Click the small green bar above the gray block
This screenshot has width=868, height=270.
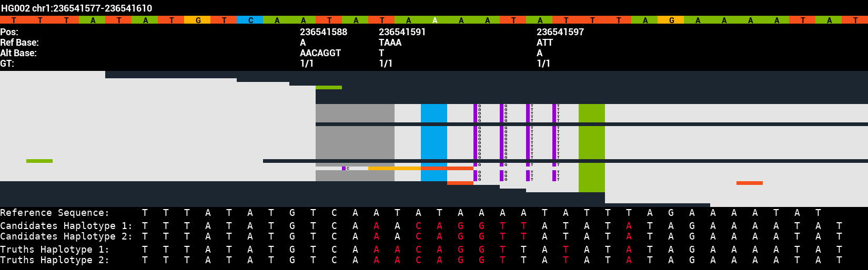tap(329, 87)
